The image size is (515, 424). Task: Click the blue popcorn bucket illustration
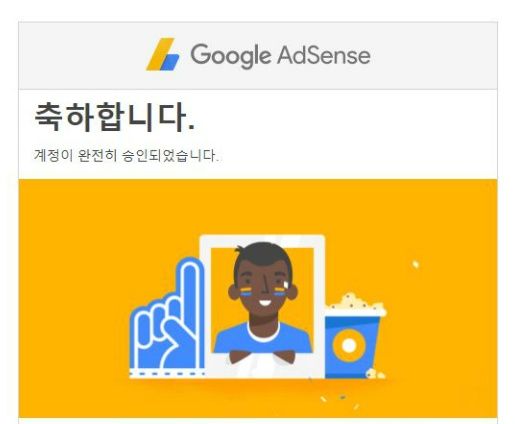[x=352, y=345]
